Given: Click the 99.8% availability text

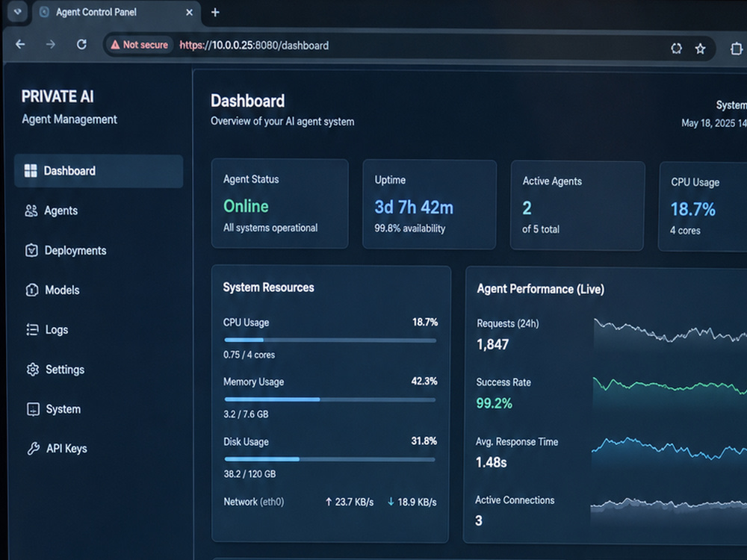Looking at the screenshot, I should 409,228.
